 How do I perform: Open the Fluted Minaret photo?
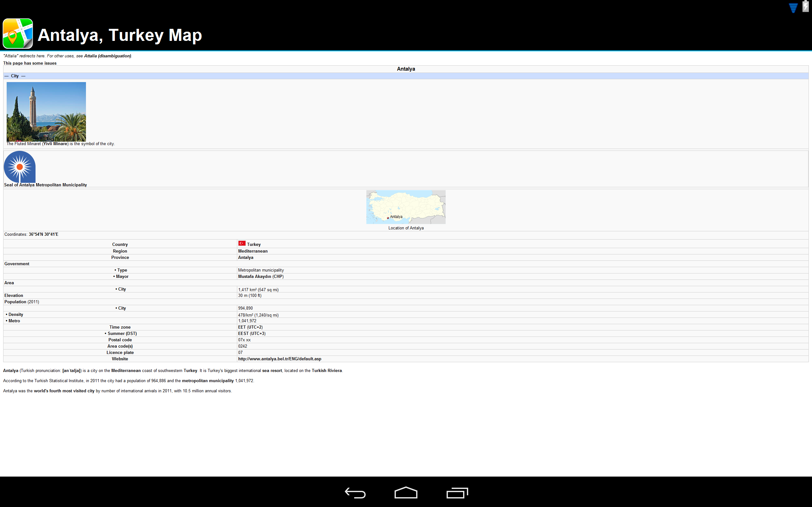(x=46, y=112)
